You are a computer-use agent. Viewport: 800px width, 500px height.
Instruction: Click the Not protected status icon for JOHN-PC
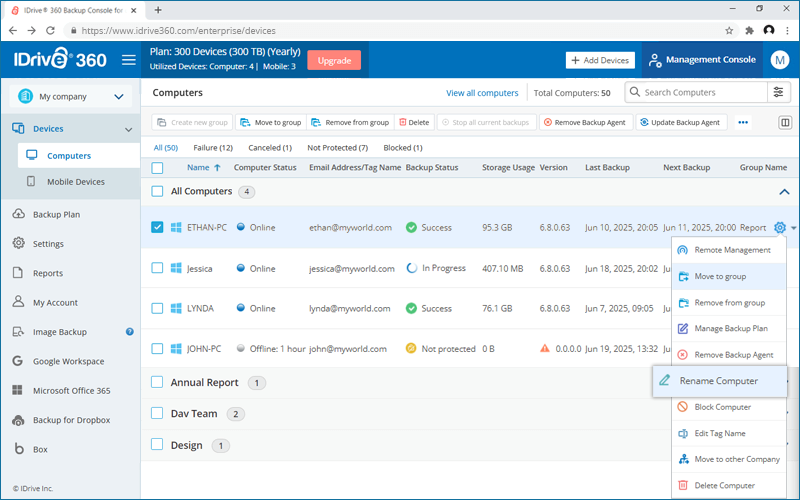pyautogui.click(x=411, y=348)
